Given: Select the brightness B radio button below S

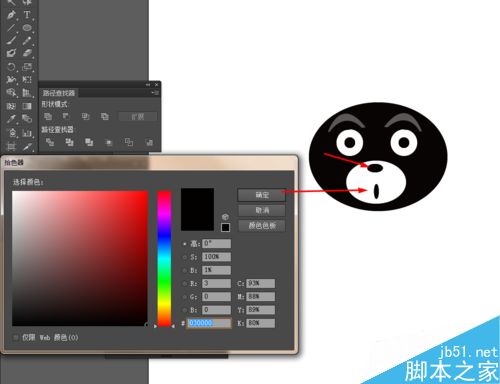Looking at the screenshot, I should (x=185, y=270).
